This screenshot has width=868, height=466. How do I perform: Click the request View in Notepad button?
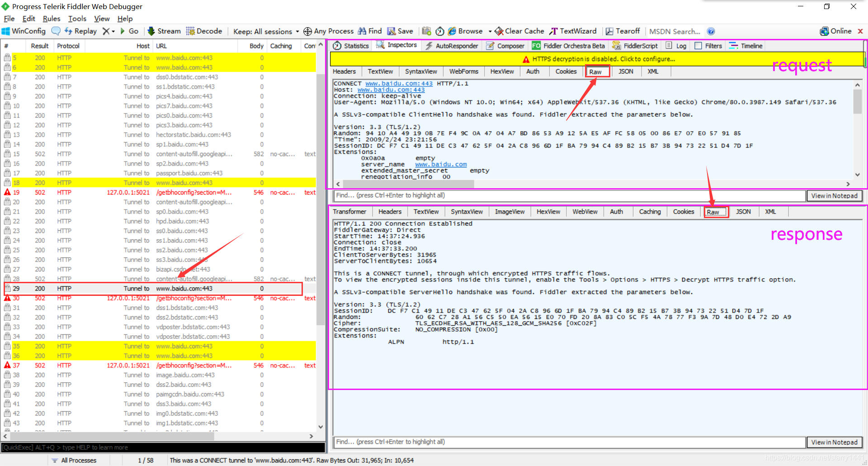pyautogui.click(x=834, y=196)
